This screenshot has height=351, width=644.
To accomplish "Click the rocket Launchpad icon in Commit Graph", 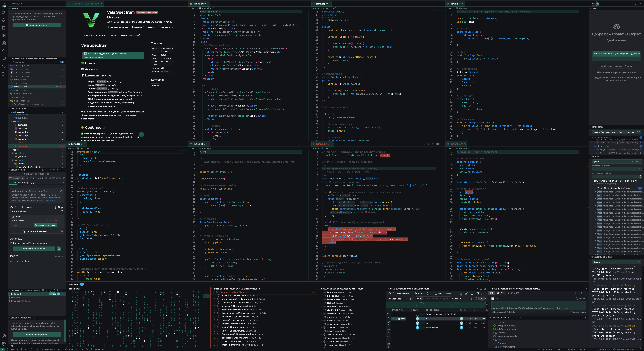I will click(466, 294).
